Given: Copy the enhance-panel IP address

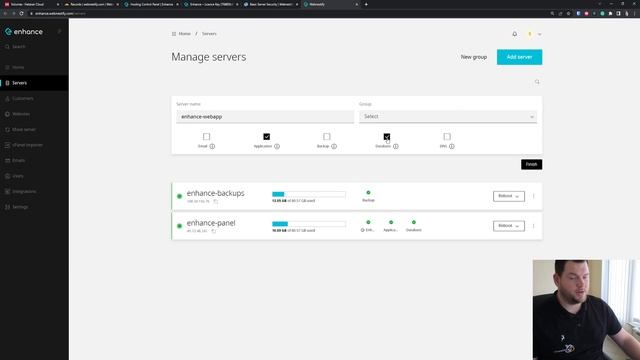Looking at the screenshot, I should [213, 231].
